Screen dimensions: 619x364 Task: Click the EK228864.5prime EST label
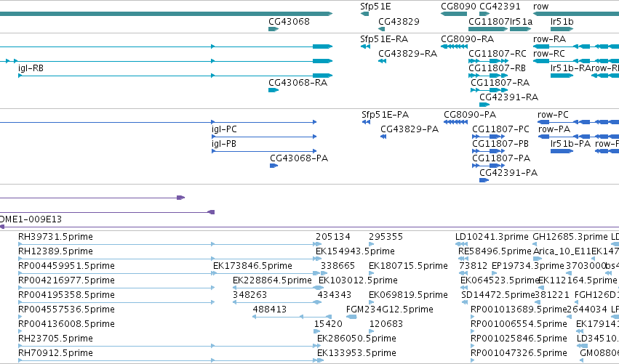point(272,280)
